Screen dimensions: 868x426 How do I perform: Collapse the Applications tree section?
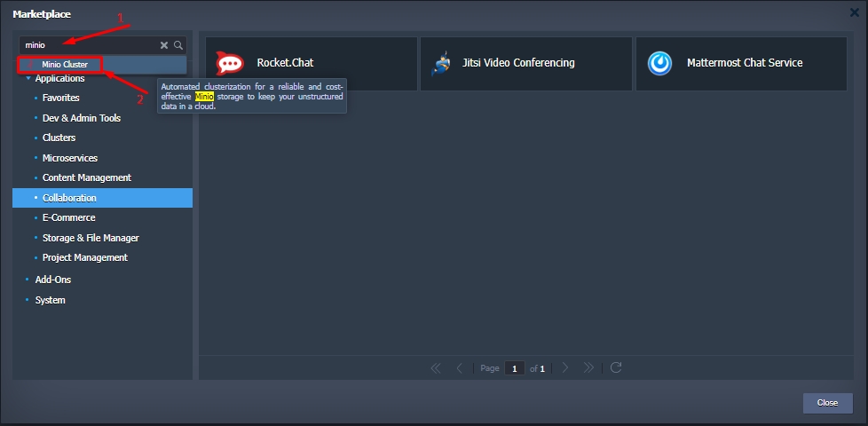(x=28, y=79)
